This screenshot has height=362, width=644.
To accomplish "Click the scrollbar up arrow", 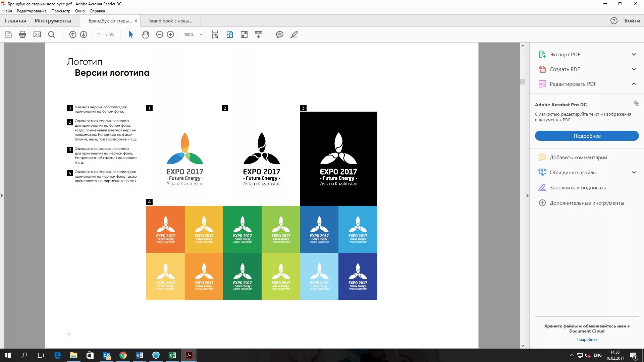I will point(523,45).
